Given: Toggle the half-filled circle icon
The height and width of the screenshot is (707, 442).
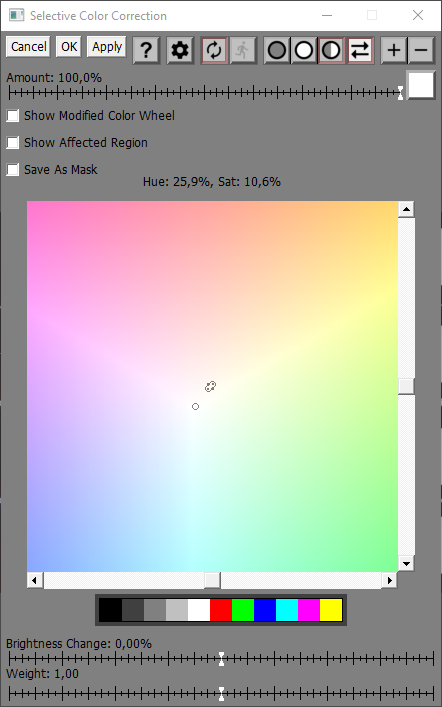Looking at the screenshot, I should pos(331,50).
